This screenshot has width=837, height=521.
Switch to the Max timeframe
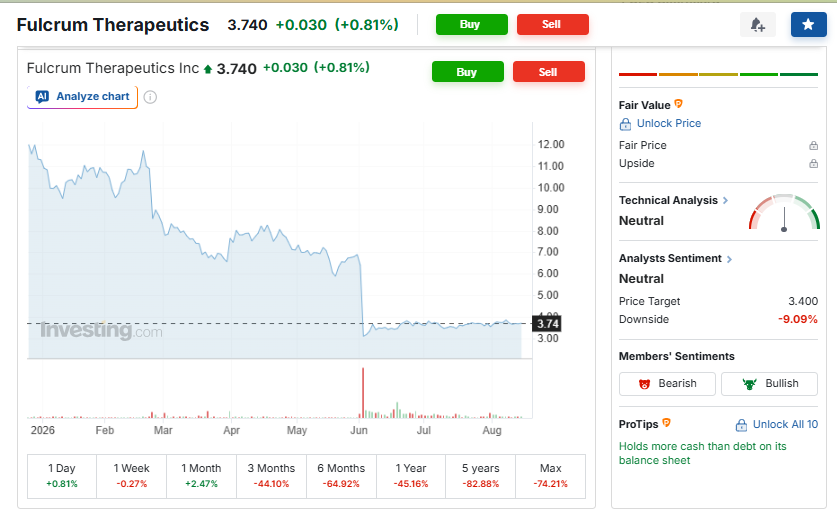(x=550, y=476)
